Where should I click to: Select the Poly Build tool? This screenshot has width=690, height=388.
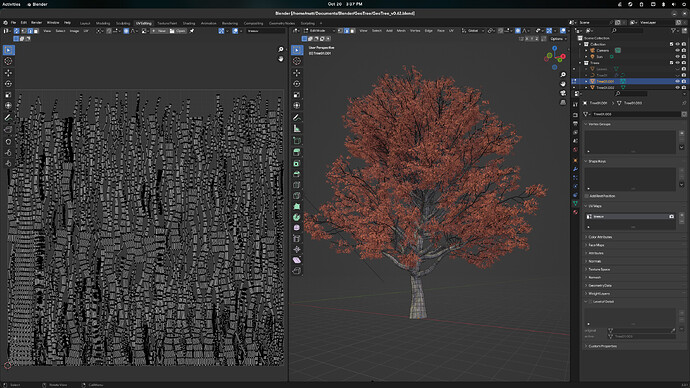click(297, 206)
